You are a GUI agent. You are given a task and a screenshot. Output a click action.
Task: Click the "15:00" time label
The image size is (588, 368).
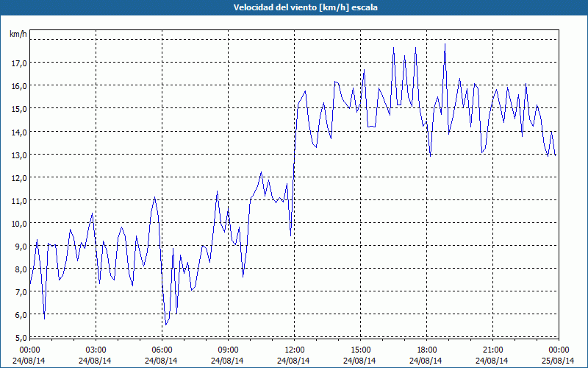[360, 350]
